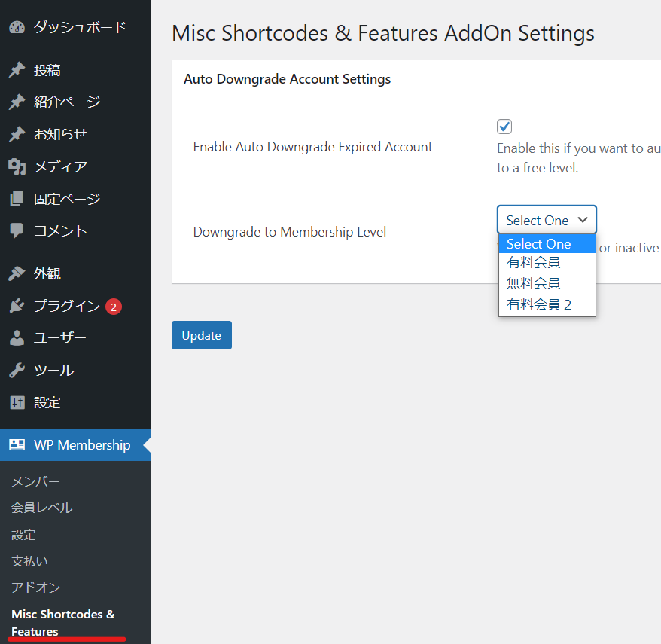Open the 支払い payments submenu item
Viewport: 661px width, 644px height.
click(x=30, y=561)
